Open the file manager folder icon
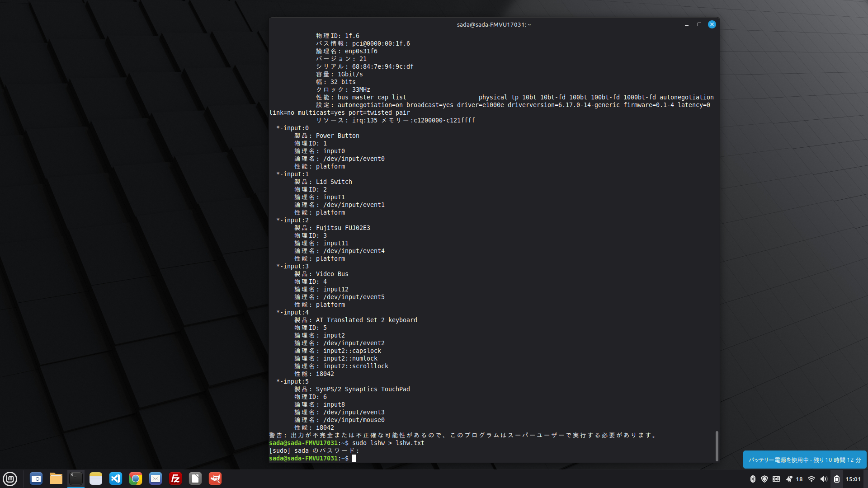 [x=56, y=479]
